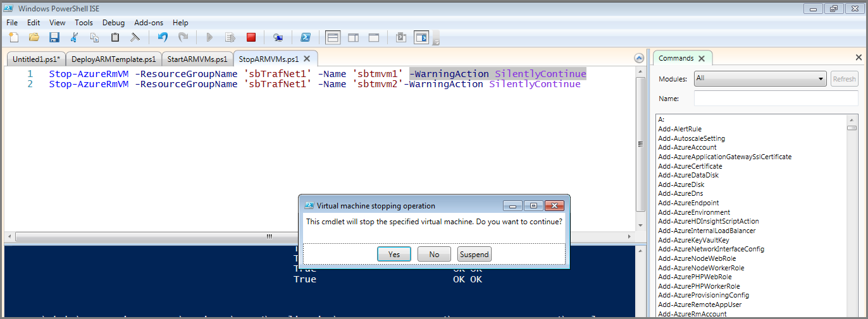Open the Debug menu

pyautogui.click(x=114, y=22)
